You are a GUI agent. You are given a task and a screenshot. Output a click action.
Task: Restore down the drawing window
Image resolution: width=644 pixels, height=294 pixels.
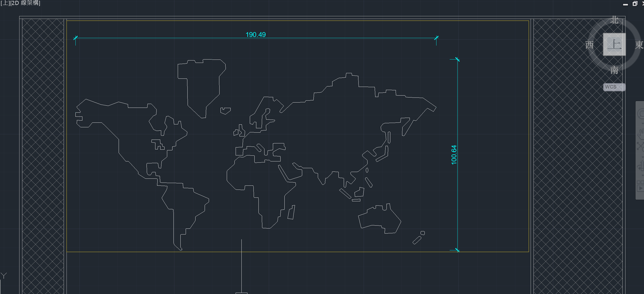pos(635,4)
